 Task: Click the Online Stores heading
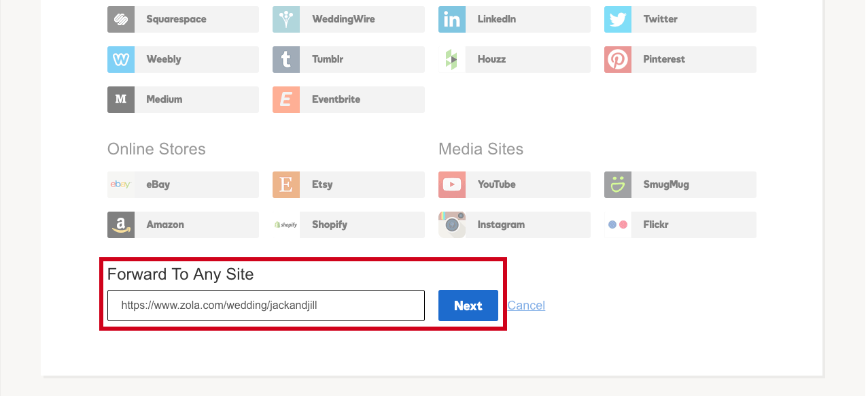click(x=156, y=149)
